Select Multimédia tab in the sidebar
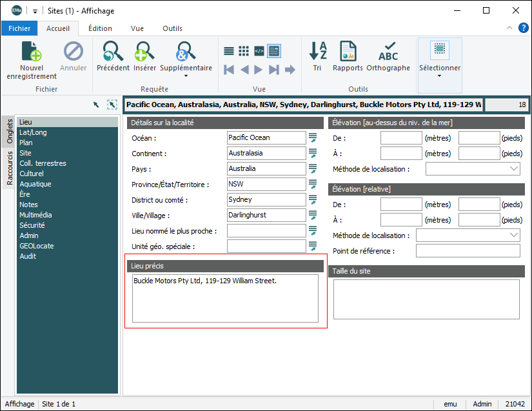The width and height of the screenshot is (532, 411). pos(36,215)
